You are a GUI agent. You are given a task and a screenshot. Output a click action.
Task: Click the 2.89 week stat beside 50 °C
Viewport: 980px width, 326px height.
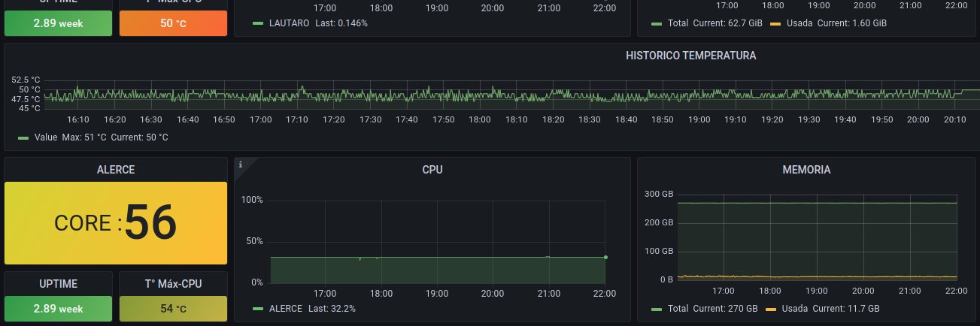[x=58, y=23]
